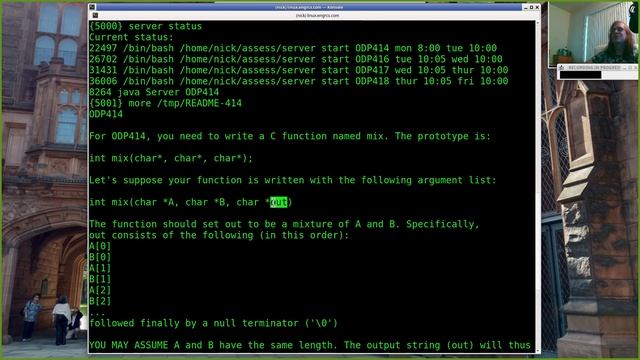Click the 'out consists of the following' line
Image resolution: width=640 pixels, height=360 pixels.
click(x=219, y=235)
